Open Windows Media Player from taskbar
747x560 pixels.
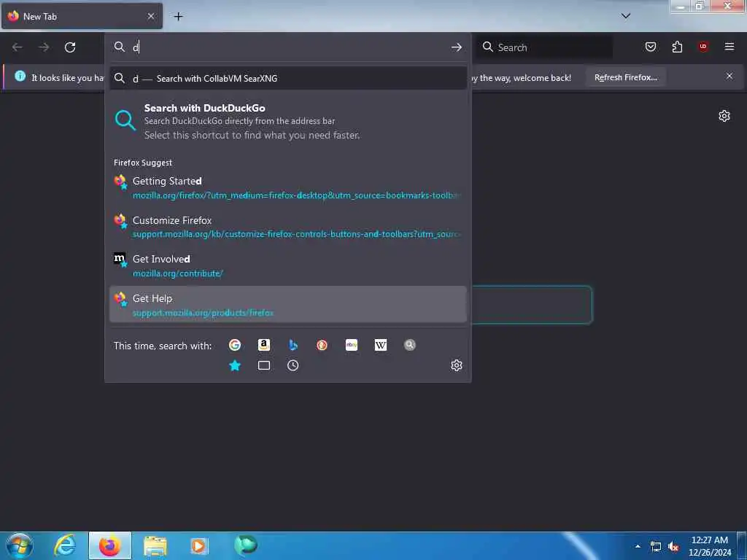point(199,545)
